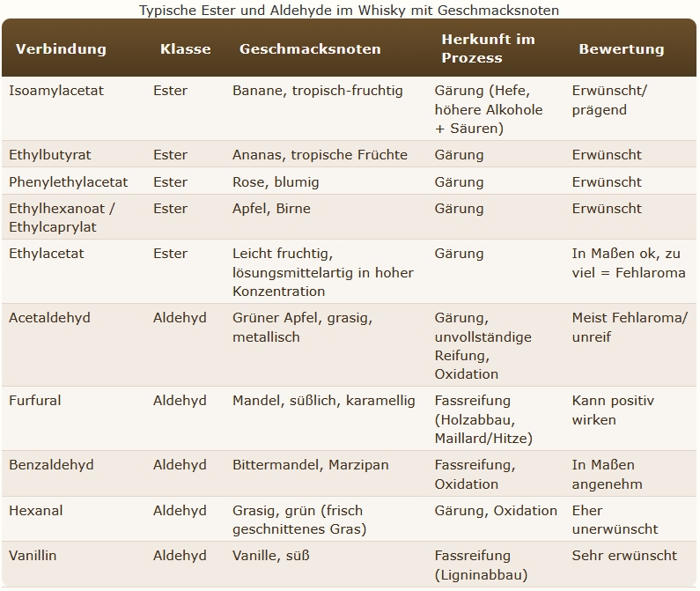
Task: Click the Ethylhexanoat / Ethylcaprylat cell
Action: [x=62, y=218]
